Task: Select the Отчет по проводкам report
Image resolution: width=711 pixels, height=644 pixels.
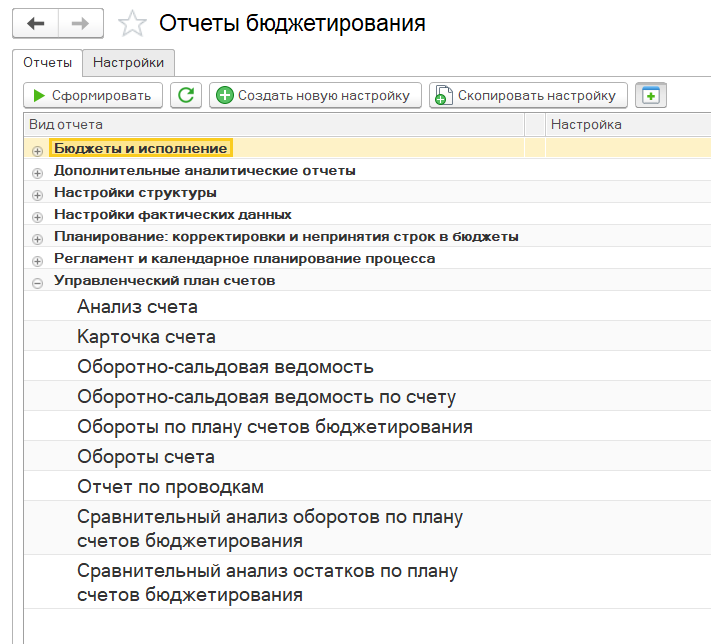Action: (170, 487)
